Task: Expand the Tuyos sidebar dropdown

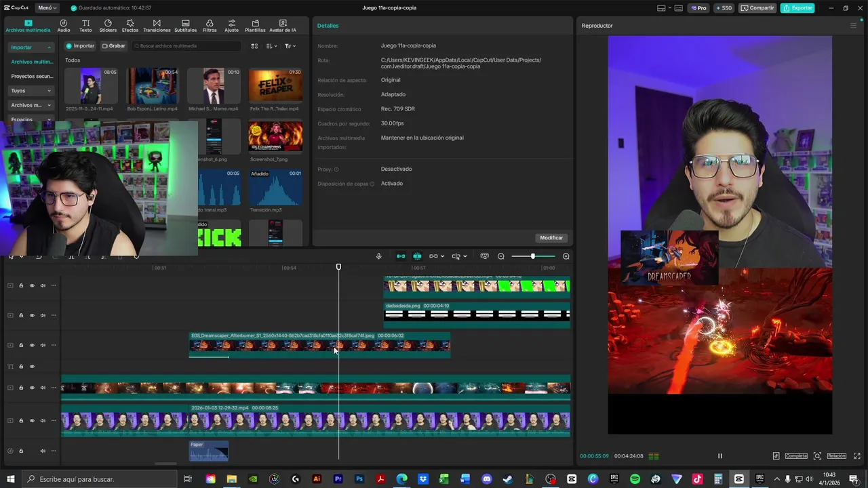Action: [x=31, y=90]
